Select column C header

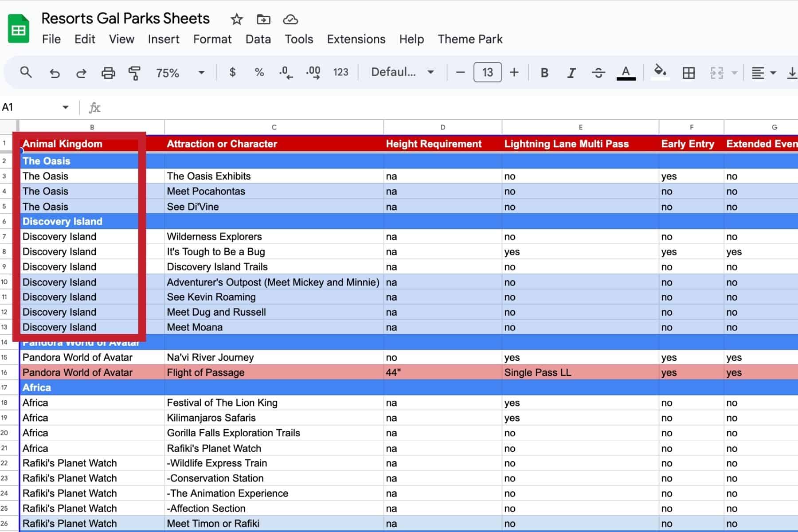(x=274, y=127)
